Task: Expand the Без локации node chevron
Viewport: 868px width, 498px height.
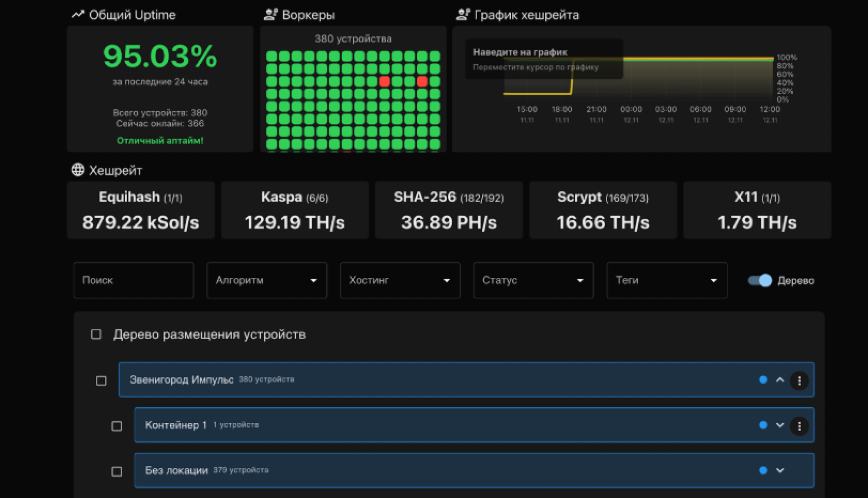Action: [780, 470]
